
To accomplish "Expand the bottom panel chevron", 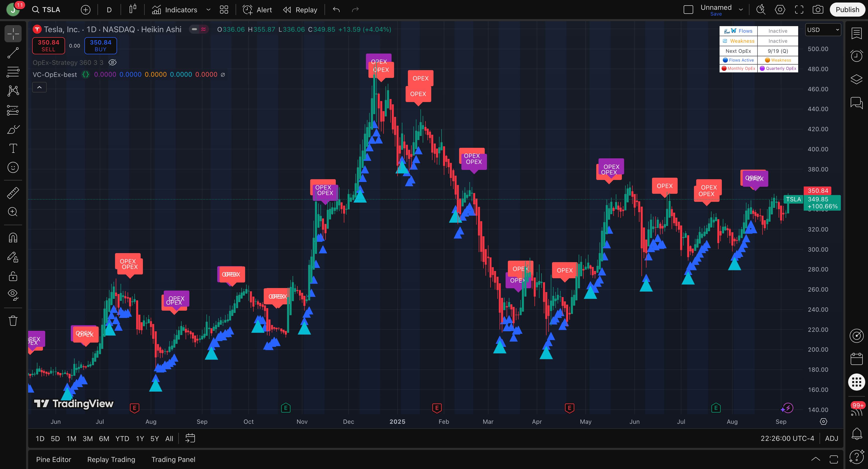I will [x=816, y=459].
